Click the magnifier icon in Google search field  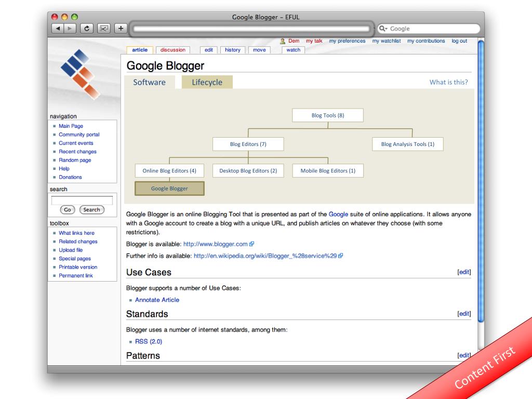click(383, 29)
